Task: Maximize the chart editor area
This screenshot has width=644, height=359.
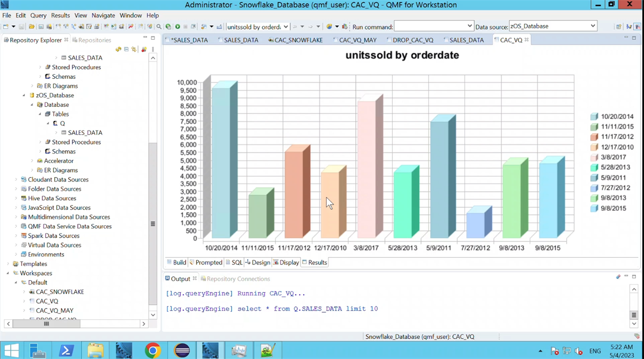Action: [634, 38]
